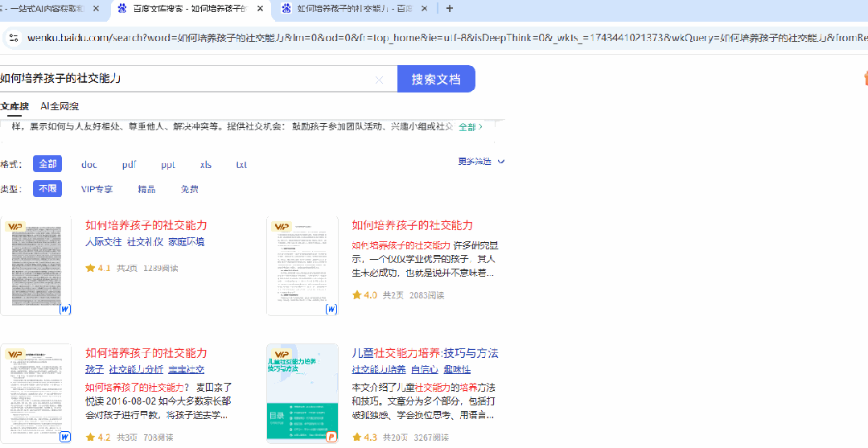Select the 全部 format filter
This screenshot has height=448, width=868.
click(x=47, y=164)
